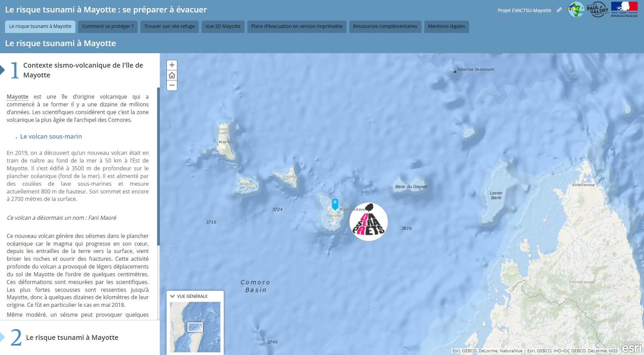Click the blue location pin on Mayotte
The height and width of the screenshot is (355, 644).
tap(335, 204)
